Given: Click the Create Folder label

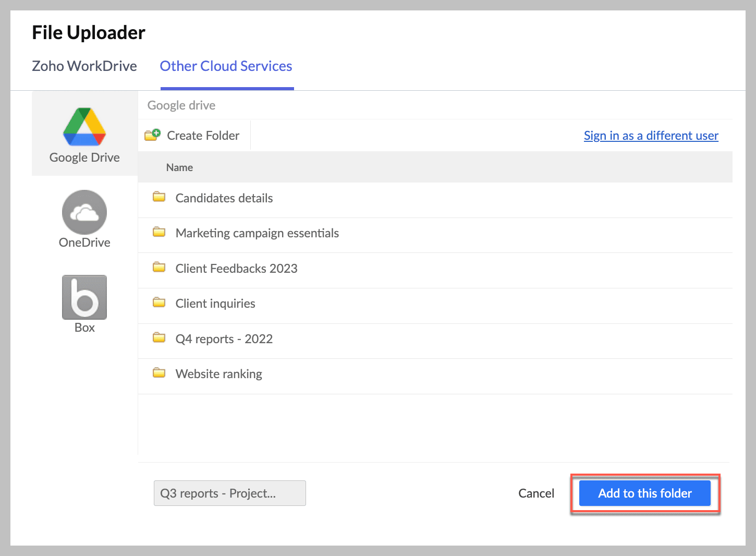Looking at the screenshot, I should (x=203, y=136).
